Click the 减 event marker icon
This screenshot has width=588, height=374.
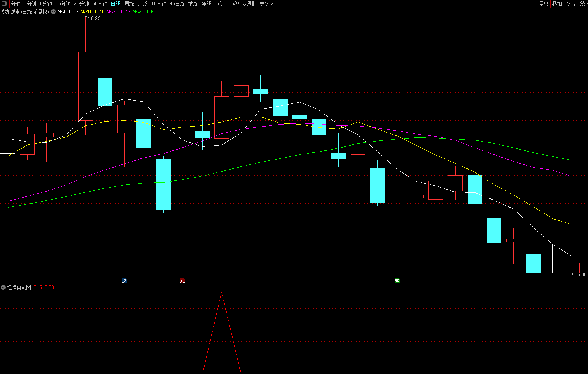pyautogui.click(x=397, y=281)
